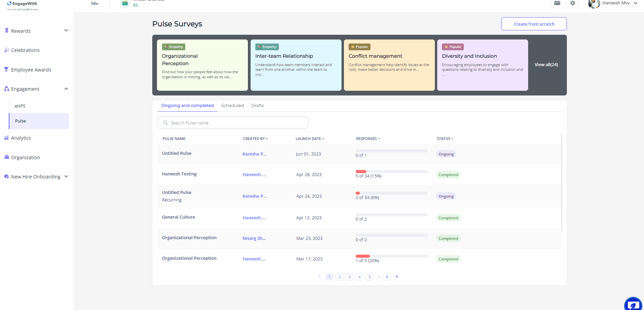Click the New Hire Onboarding icon
The image size is (644, 310).
pyautogui.click(x=6, y=176)
